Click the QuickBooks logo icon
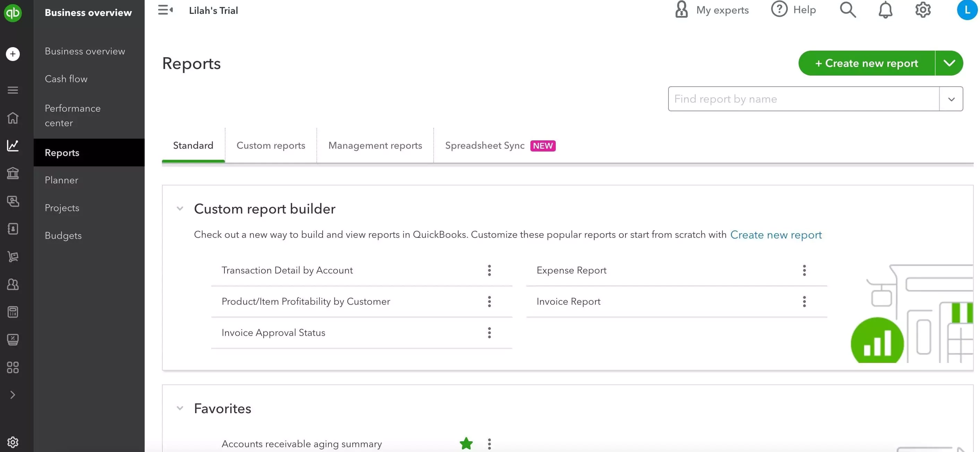The image size is (980, 452). click(x=12, y=12)
